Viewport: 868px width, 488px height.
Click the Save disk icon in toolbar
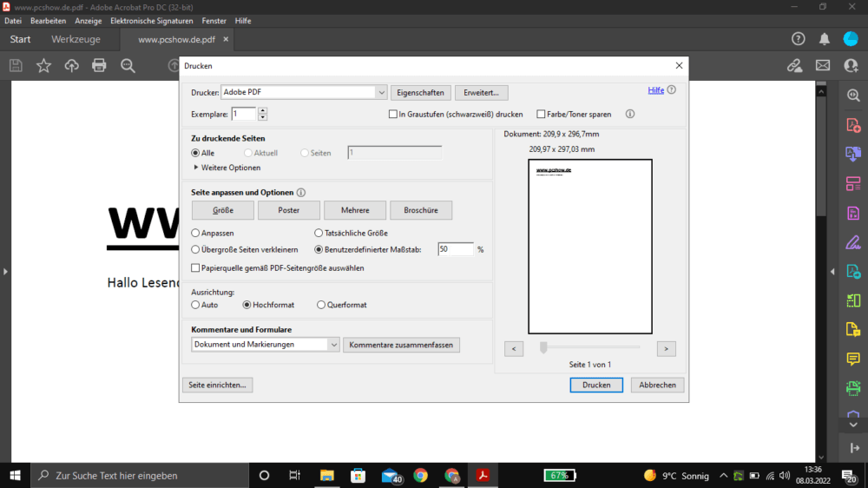pyautogui.click(x=16, y=65)
